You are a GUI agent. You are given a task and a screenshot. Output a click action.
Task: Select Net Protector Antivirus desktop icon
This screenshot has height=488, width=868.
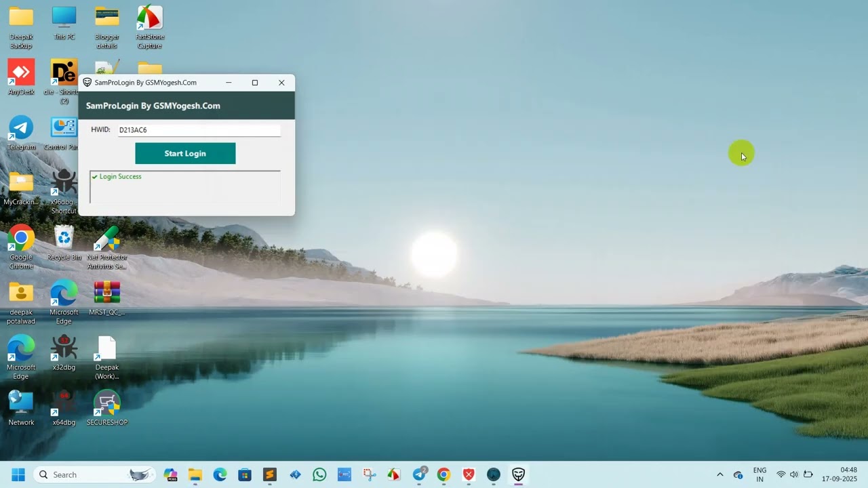107,247
